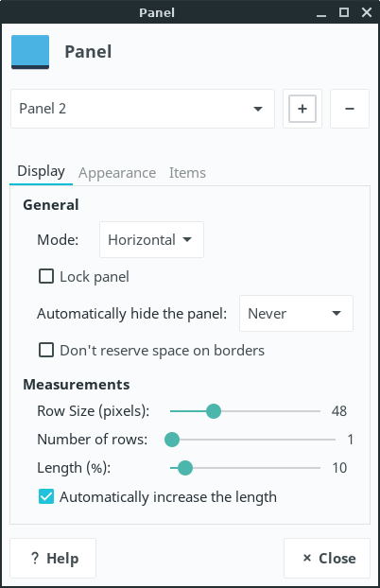The image size is (380, 588).
Task: Click the question mark icon on Help
Action: (35, 558)
